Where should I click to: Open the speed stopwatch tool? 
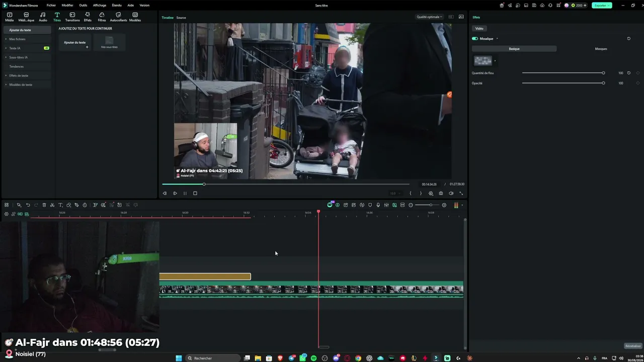85,205
